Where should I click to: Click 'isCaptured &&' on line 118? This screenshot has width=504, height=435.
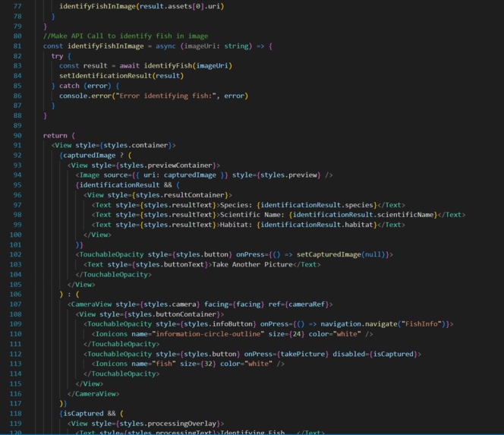pos(90,414)
